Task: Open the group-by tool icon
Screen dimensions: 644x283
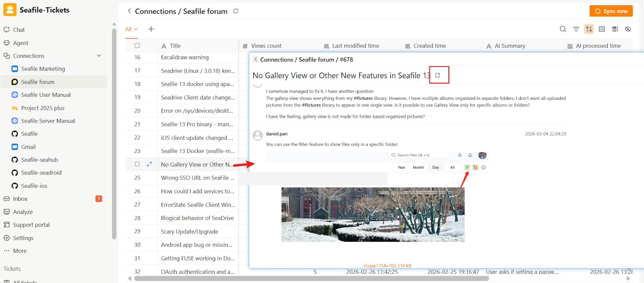Action: point(602,29)
